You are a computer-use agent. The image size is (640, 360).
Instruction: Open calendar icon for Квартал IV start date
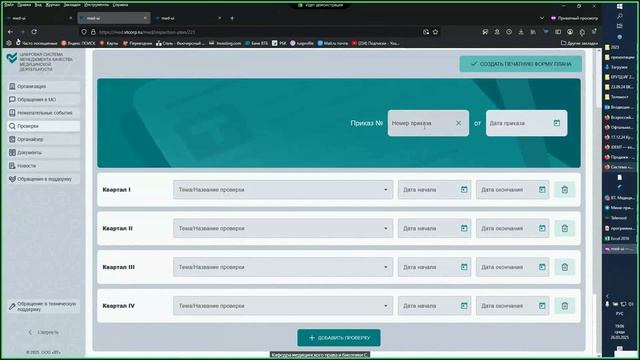pos(464,306)
